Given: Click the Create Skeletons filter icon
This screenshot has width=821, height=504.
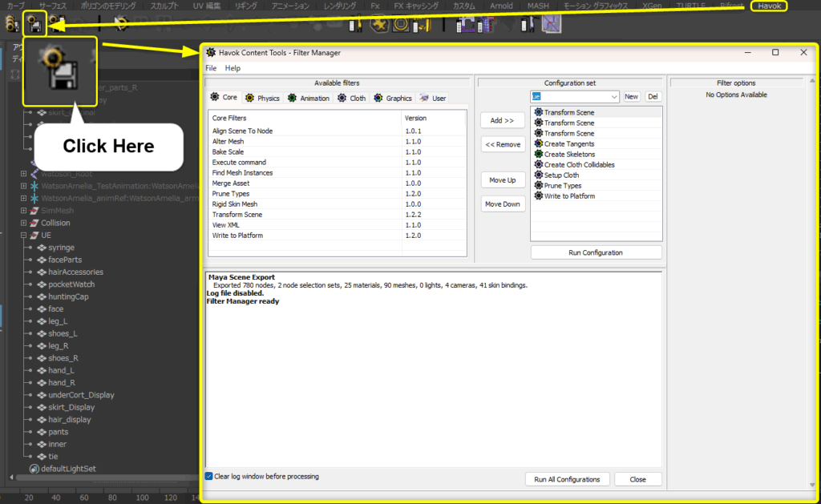Looking at the screenshot, I should click(x=538, y=155).
